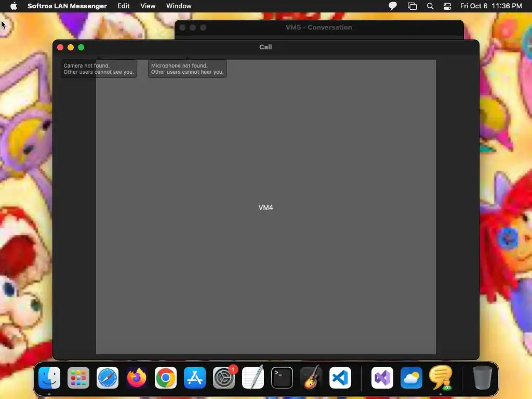Launch Visual Studio Code from the Dock

pos(340,377)
